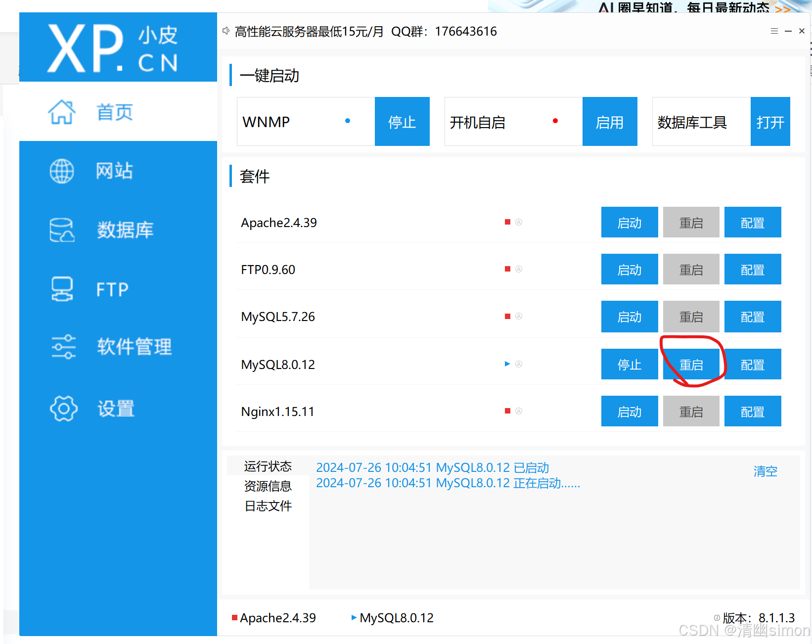Open 配置 for Nginx1.15.11
Viewport: 812px width, 644px height.
point(753,412)
